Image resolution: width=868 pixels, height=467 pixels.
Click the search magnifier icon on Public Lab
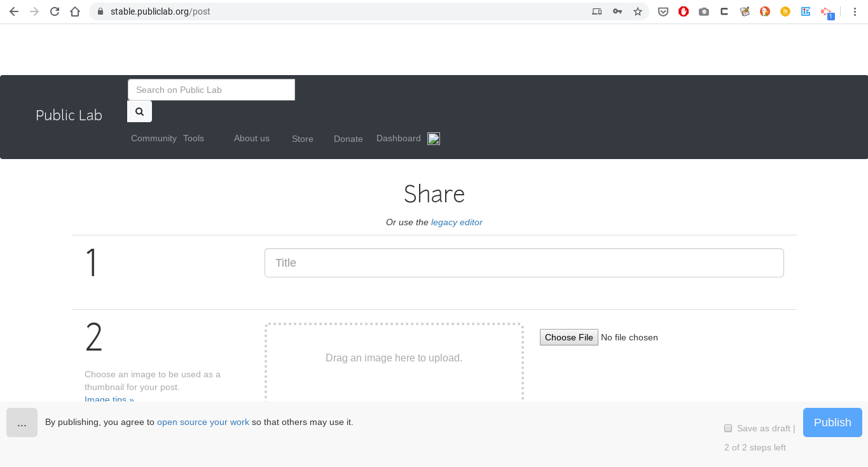(x=139, y=111)
